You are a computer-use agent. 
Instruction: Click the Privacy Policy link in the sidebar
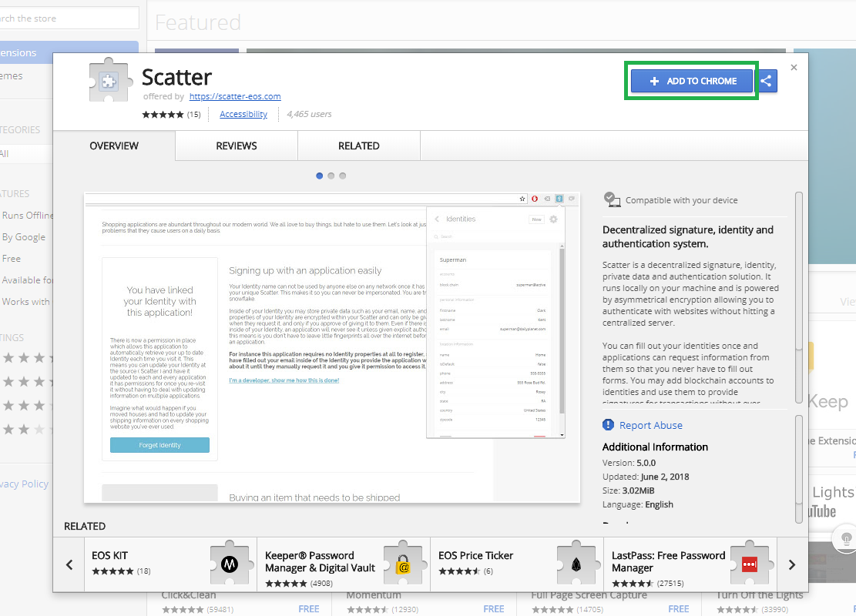(x=24, y=484)
